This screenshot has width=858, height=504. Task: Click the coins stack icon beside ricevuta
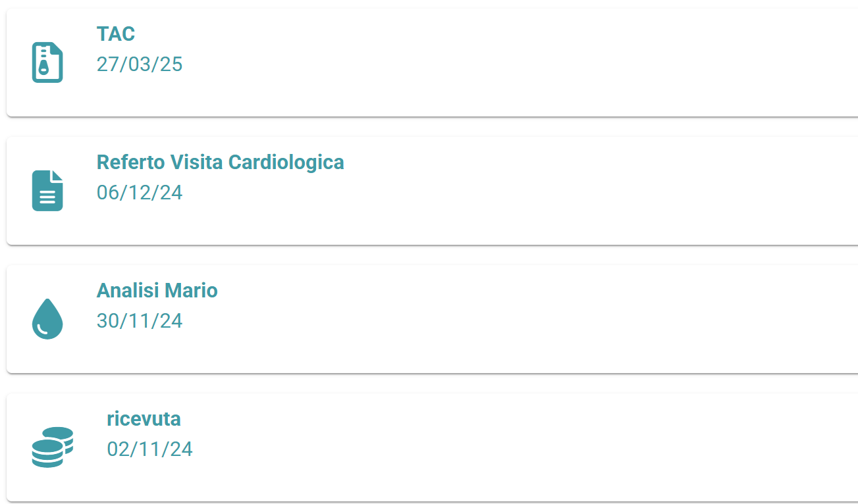pyautogui.click(x=53, y=447)
